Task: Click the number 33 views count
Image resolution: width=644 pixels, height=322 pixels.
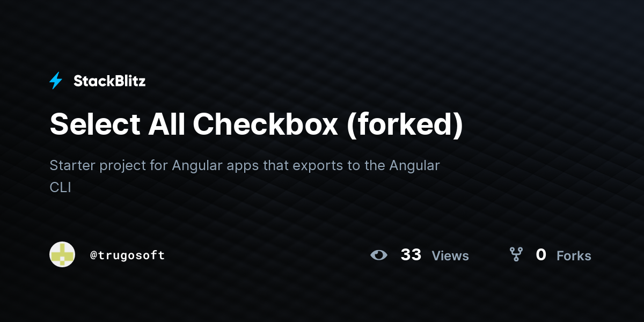Action: point(411,255)
